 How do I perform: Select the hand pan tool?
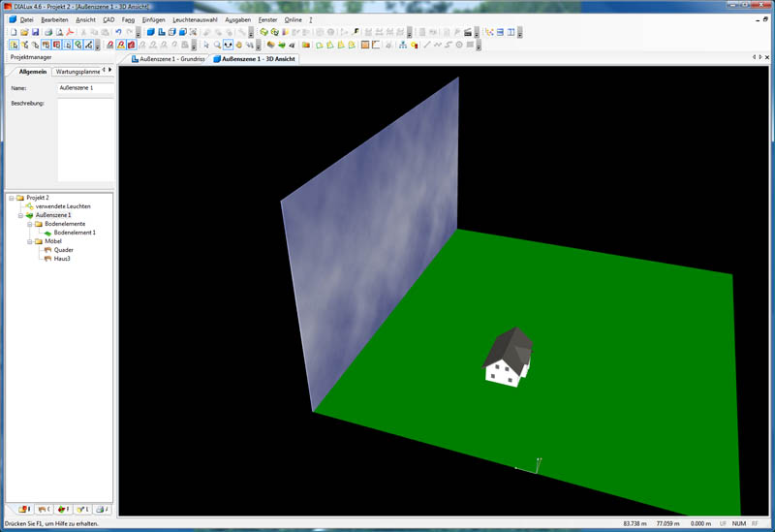tap(238, 45)
